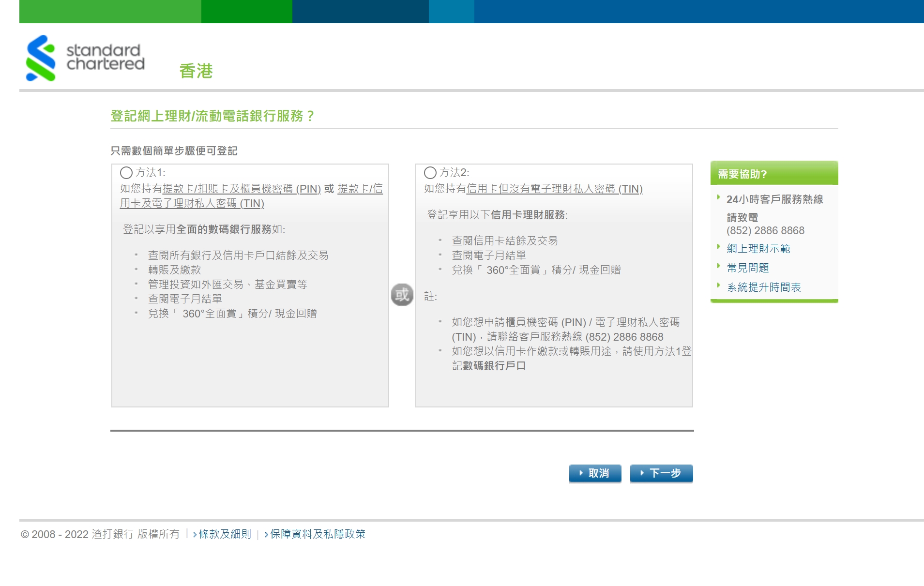Open the 系統提升時間表 link

click(x=763, y=287)
